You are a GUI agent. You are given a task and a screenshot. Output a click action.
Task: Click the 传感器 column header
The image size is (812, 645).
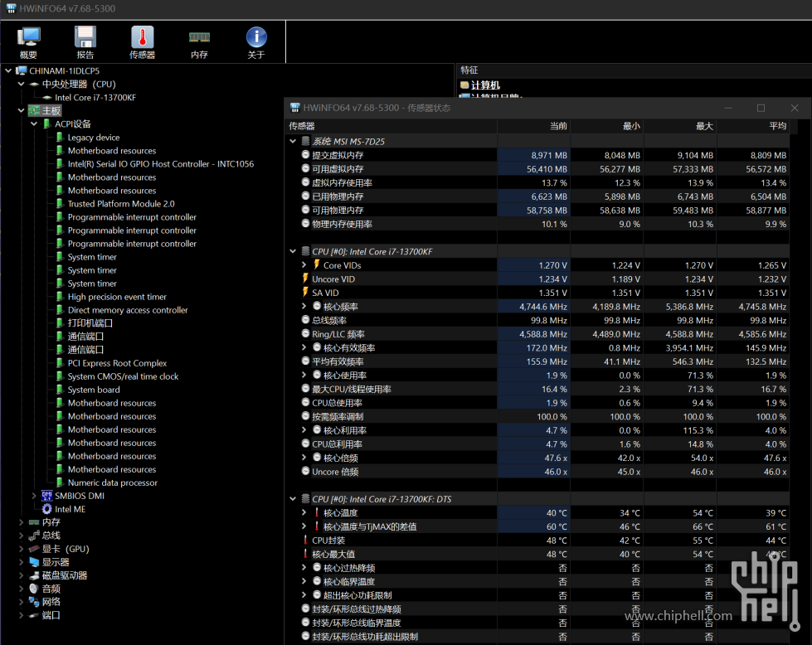(x=391, y=126)
